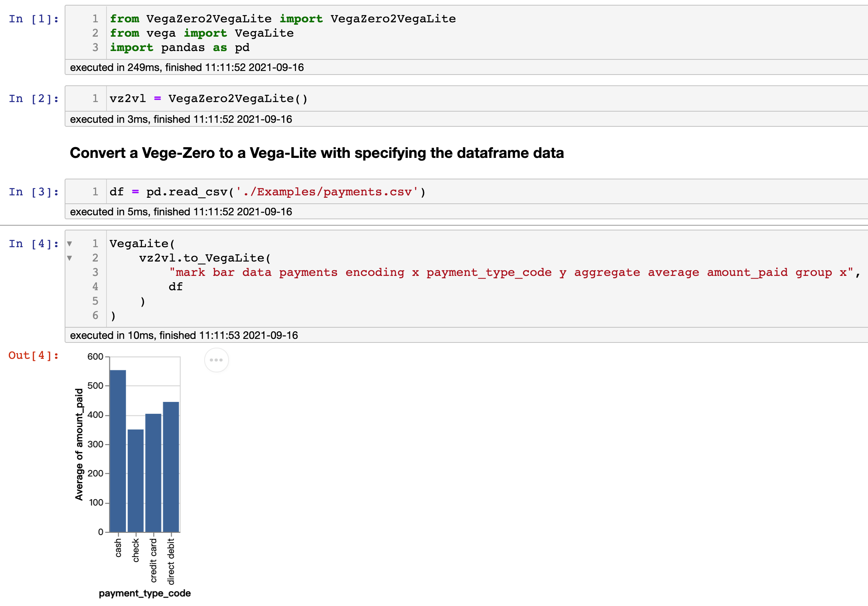Click the 'import pandas as pd' line

tap(180, 47)
